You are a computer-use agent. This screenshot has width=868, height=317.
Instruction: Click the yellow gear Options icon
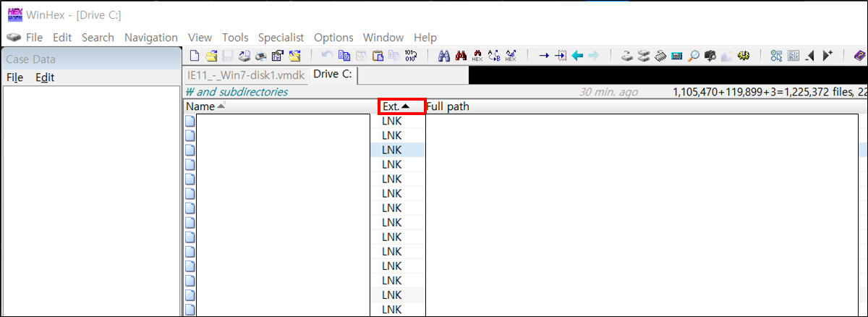tap(743, 55)
